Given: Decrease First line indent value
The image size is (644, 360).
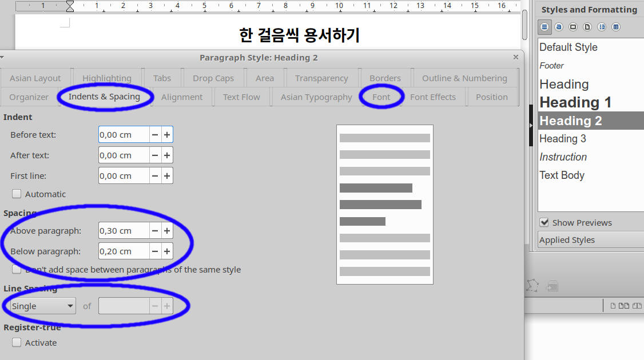Looking at the screenshot, I should (155, 175).
